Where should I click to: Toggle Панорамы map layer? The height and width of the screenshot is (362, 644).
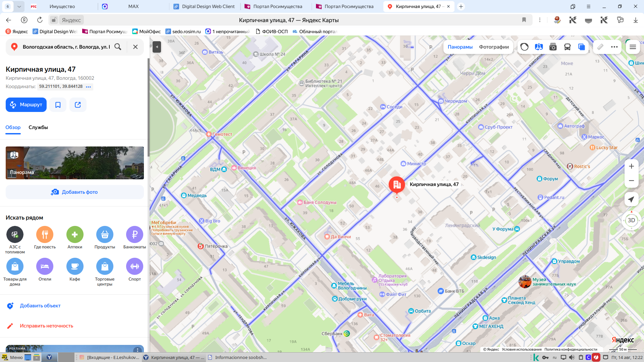(x=460, y=47)
